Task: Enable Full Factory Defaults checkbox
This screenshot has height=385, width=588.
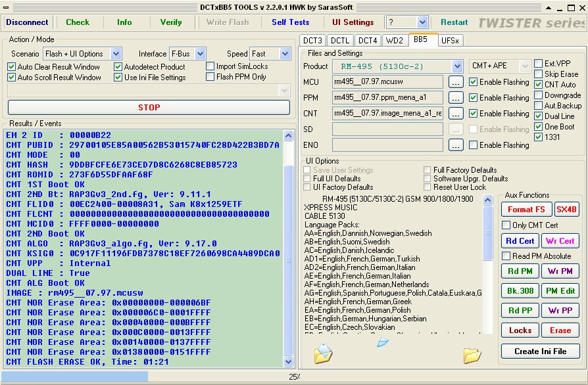Action: coord(427,170)
